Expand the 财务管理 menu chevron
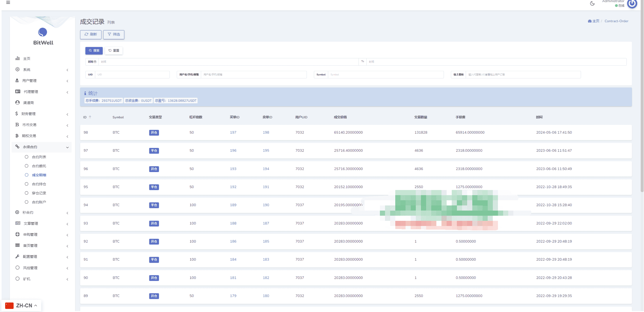This screenshot has height=312, width=644. point(68,114)
